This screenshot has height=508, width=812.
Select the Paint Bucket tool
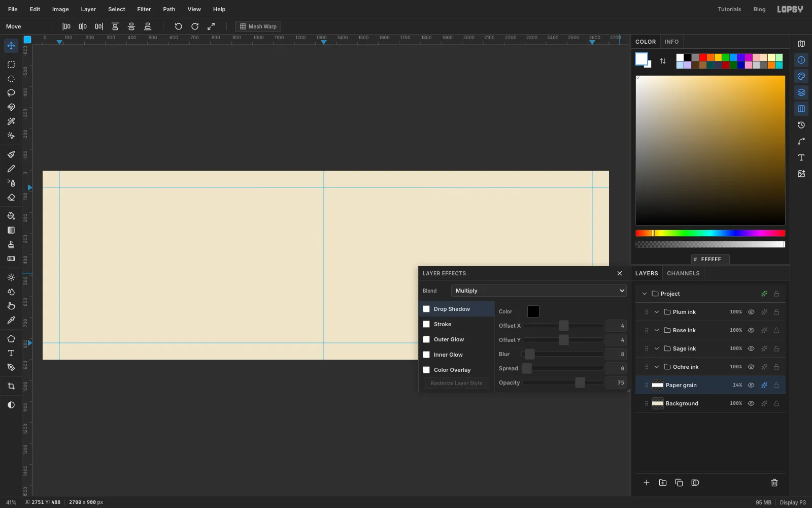pos(11,216)
